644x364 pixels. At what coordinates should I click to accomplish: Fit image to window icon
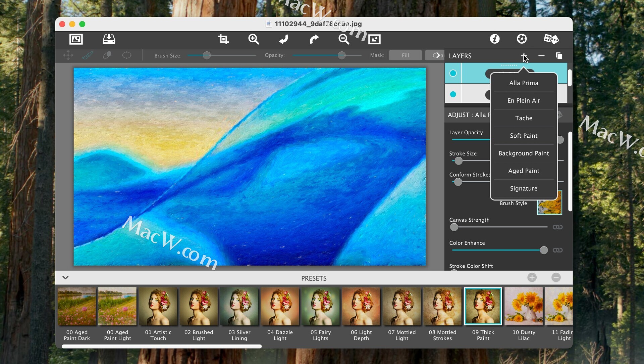coord(374,39)
